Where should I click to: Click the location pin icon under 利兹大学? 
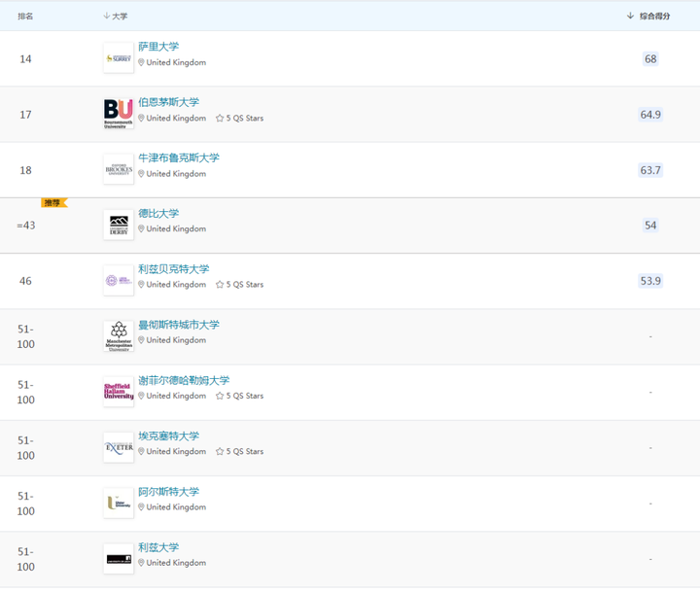point(141,563)
